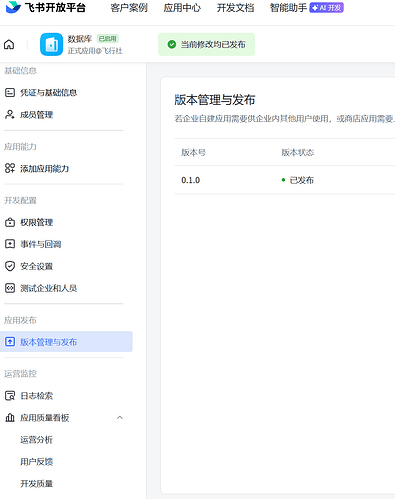Open 开发质量 sub-item
The width and height of the screenshot is (395, 499).
(x=36, y=484)
